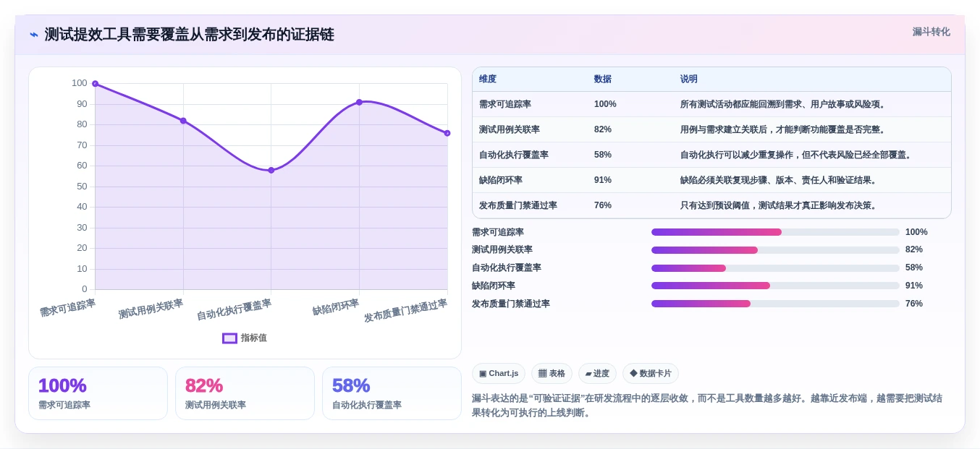The image size is (980, 449).
Task: Click the 82% value in the table
Action: 603,129
